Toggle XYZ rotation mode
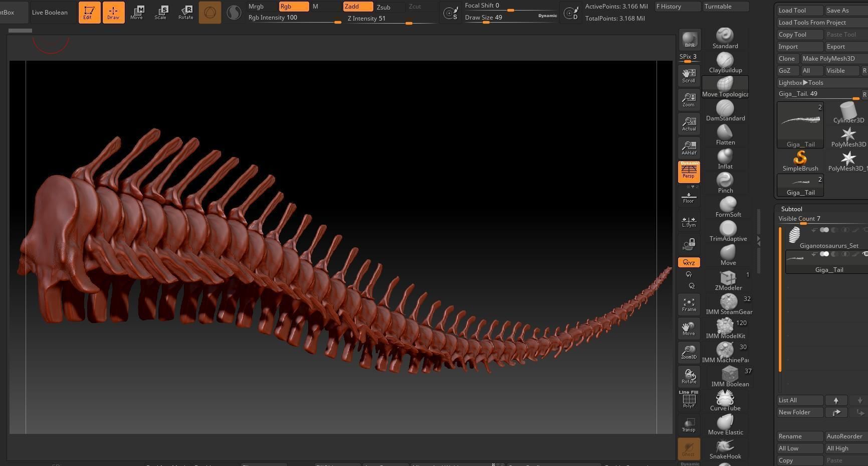Image resolution: width=868 pixels, height=466 pixels. tap(689, 262)
